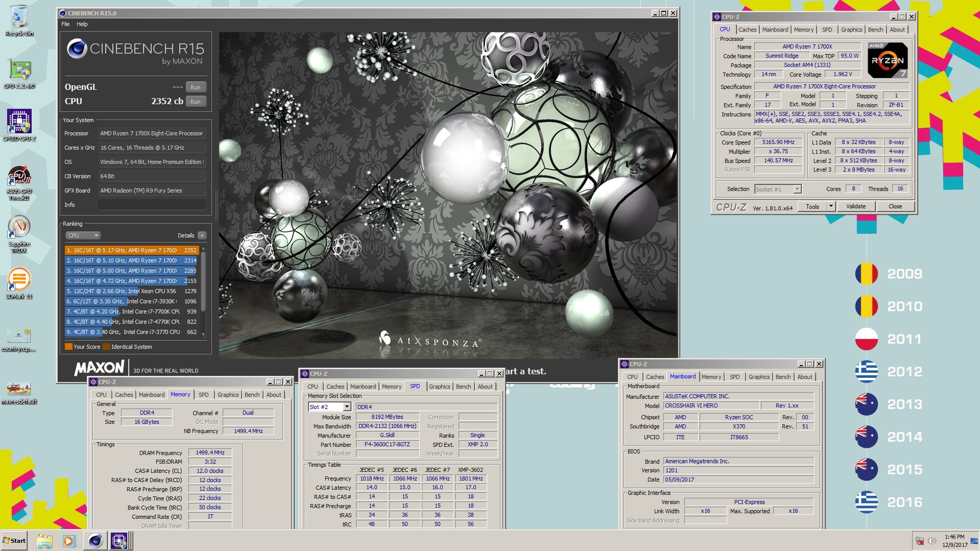Click the network tray icon

click(x=920, y=541)
